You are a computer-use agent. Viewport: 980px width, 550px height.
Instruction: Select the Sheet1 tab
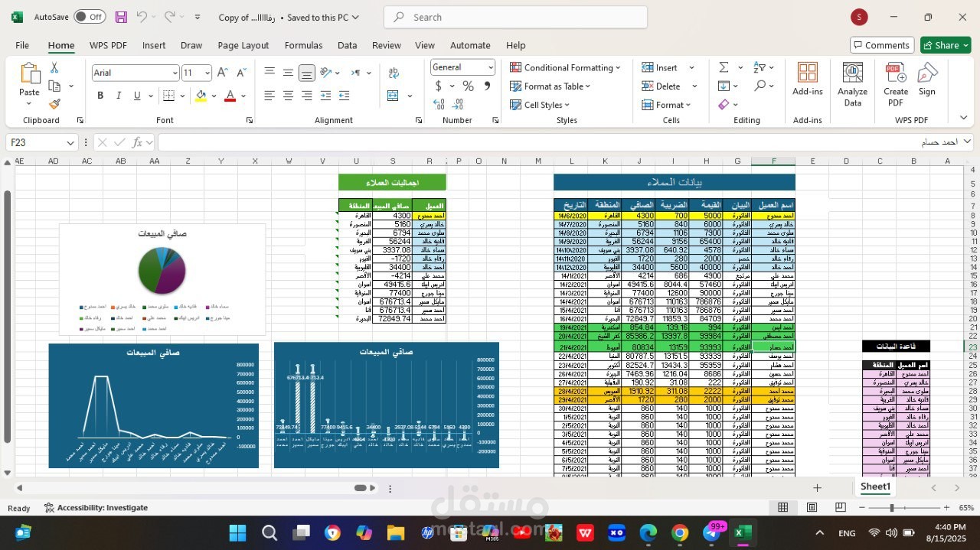pyautogui.click(x=875, y=487)
